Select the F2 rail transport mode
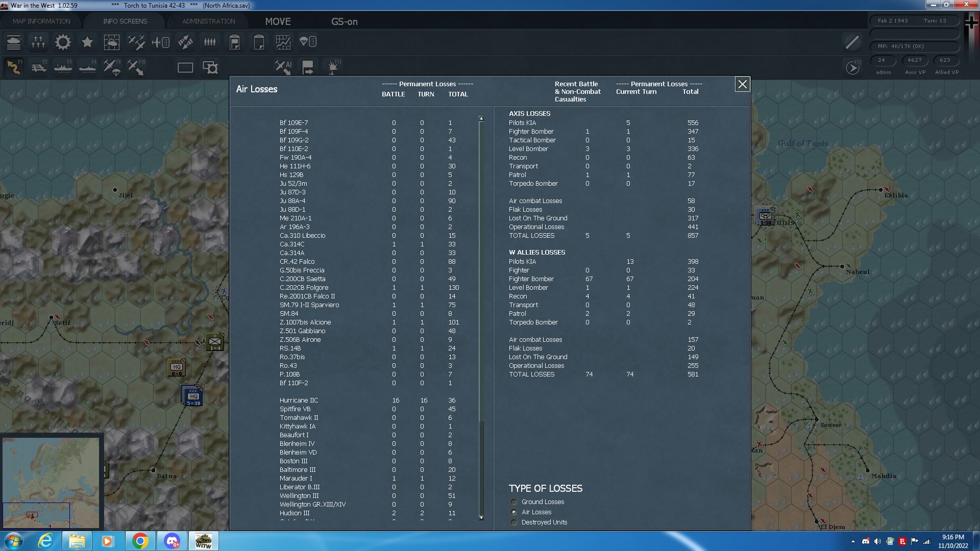 tap(39, 67)
